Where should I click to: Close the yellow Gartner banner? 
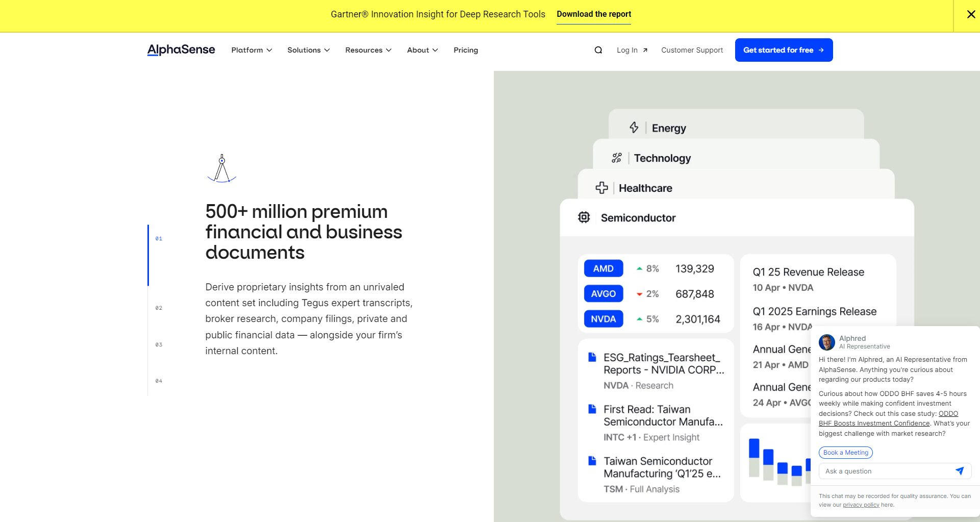point(971,14)
